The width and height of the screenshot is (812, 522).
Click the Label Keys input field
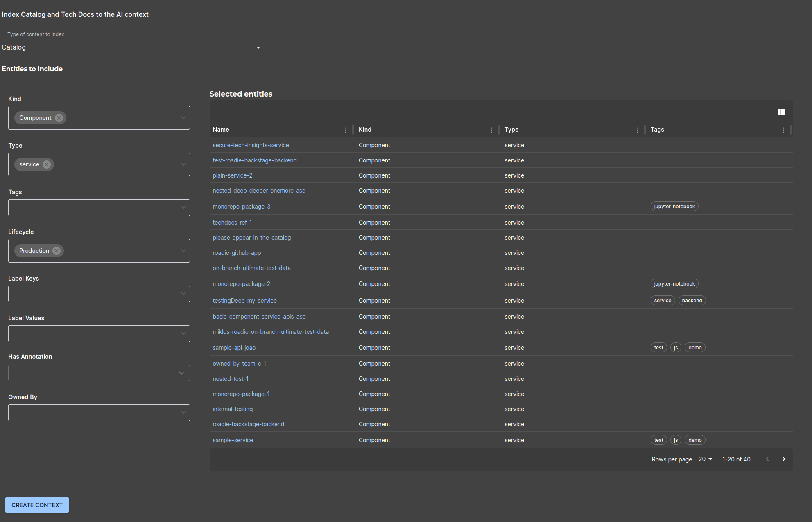93,294
